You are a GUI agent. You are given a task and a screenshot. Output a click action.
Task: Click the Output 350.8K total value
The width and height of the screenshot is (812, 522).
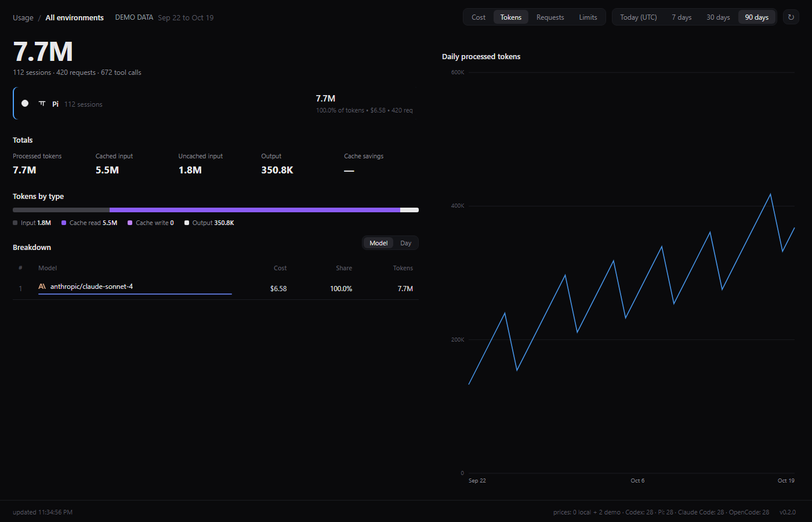tap(277, 170)
